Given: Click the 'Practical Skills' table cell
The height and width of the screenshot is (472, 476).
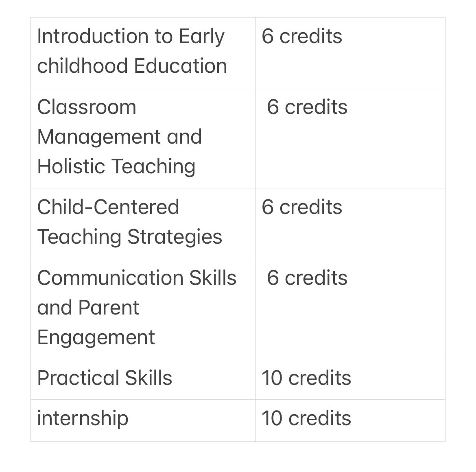Looking at the screenshot, I should 105,378.
